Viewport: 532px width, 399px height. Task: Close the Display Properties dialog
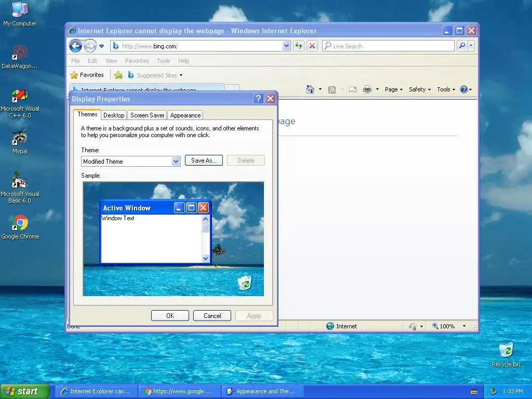(270, 99)
